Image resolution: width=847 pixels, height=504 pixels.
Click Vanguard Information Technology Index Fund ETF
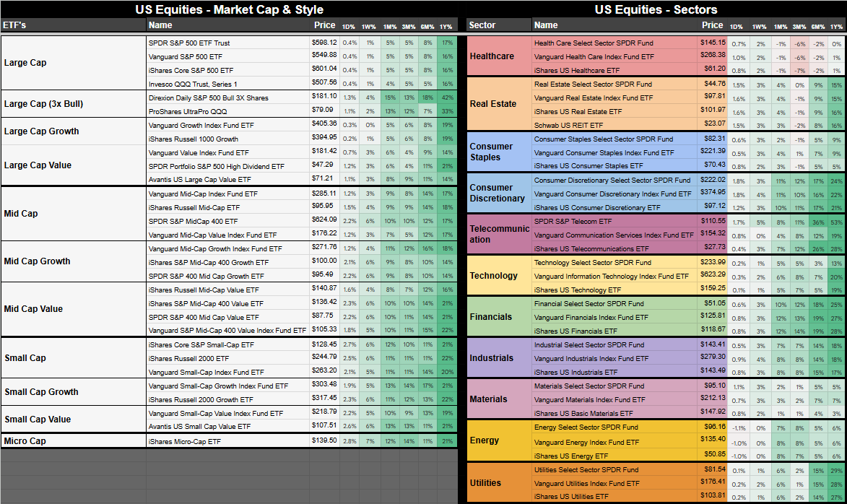(612, 276)
